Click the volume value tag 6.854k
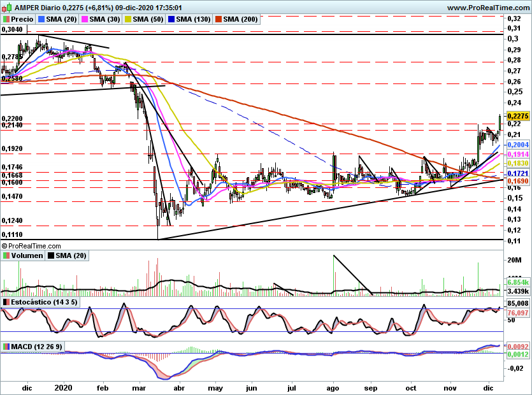 [x=518, y=282]
